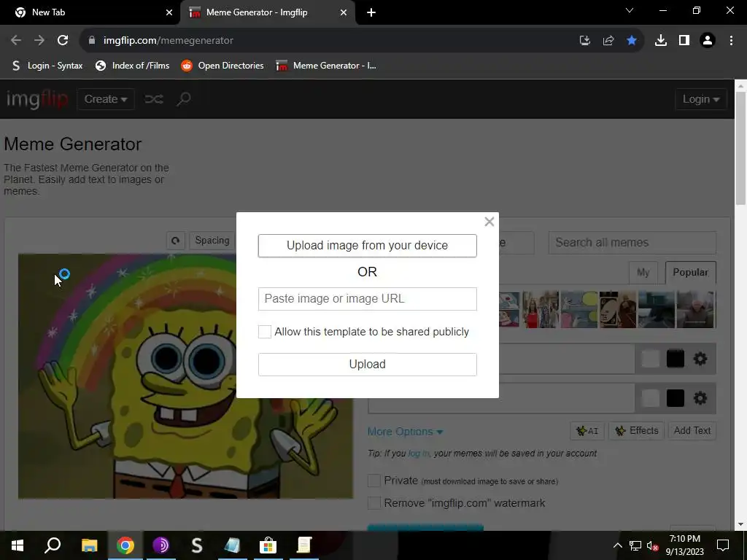Open Meme Generator bookmark in bookmarks bar
The width and height of the screenshot is (747, 560).
pyautogui.click(x=326, y=66)
